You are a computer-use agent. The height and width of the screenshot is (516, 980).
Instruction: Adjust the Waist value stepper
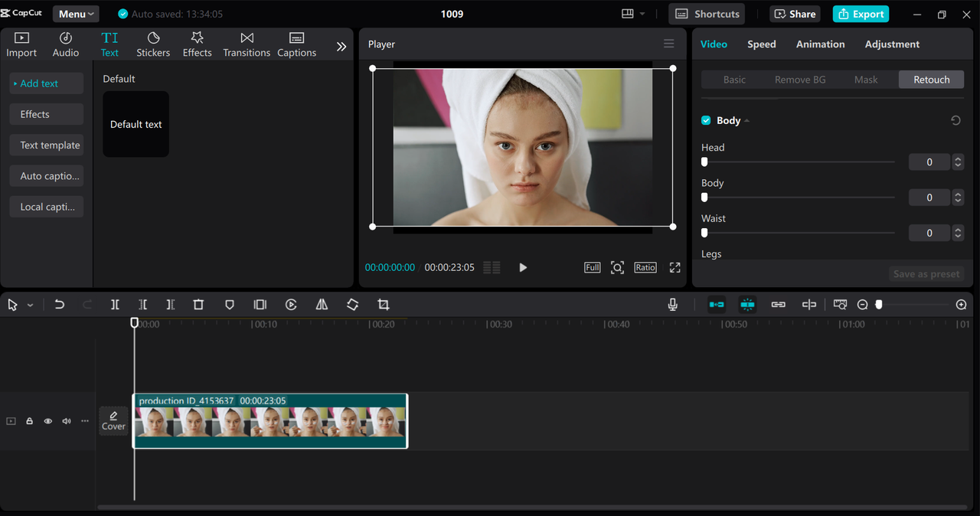coord(958,232)
